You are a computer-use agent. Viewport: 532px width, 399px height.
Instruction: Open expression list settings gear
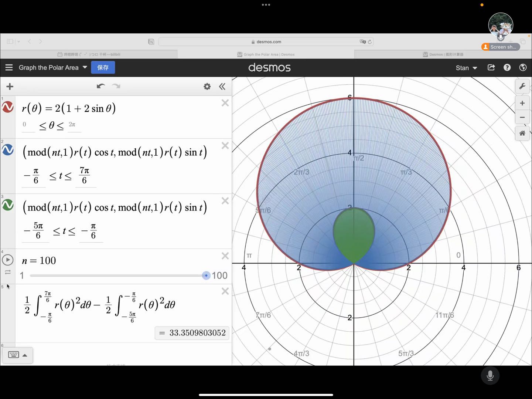pyautogui.click(x=207, y=87)
